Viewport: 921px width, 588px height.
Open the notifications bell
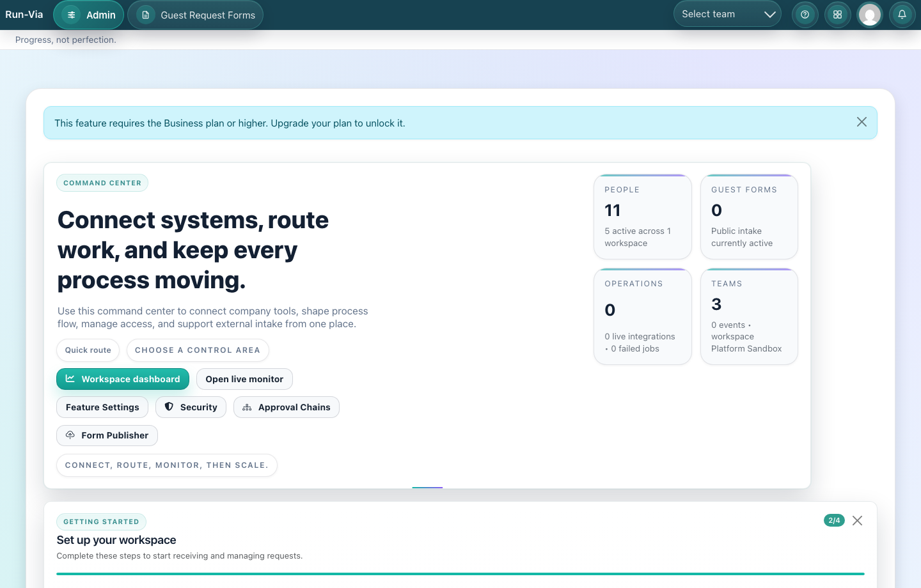pos(902,15)
